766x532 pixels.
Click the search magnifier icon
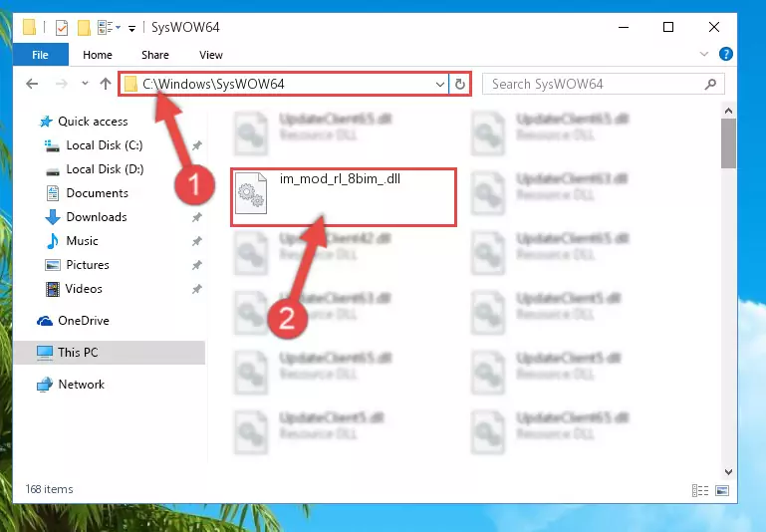point(710,84)
